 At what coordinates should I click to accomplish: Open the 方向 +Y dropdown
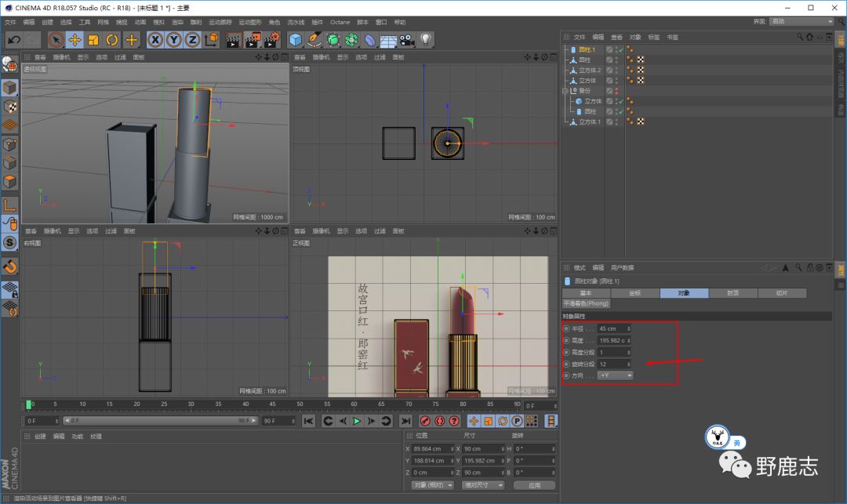coord(616,375)
